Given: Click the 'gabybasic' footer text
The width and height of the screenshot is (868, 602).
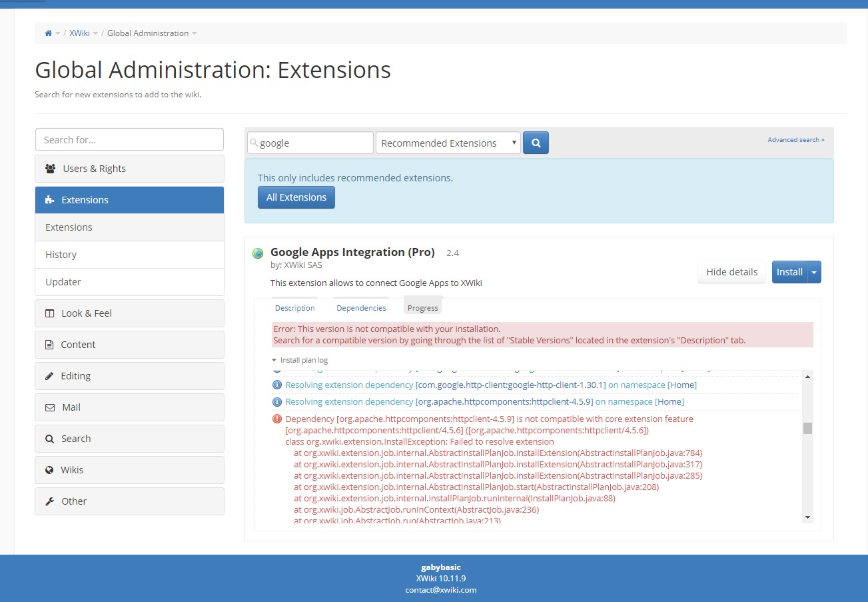Looking at the screenshot, I should pos(440,567).
